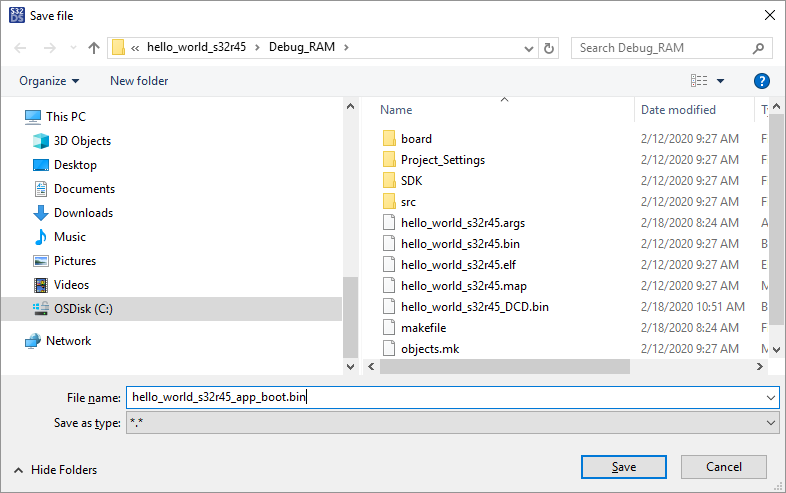Click the Cancel button
Viewport: 786px width, 493px height.
(x=724, y=467)
